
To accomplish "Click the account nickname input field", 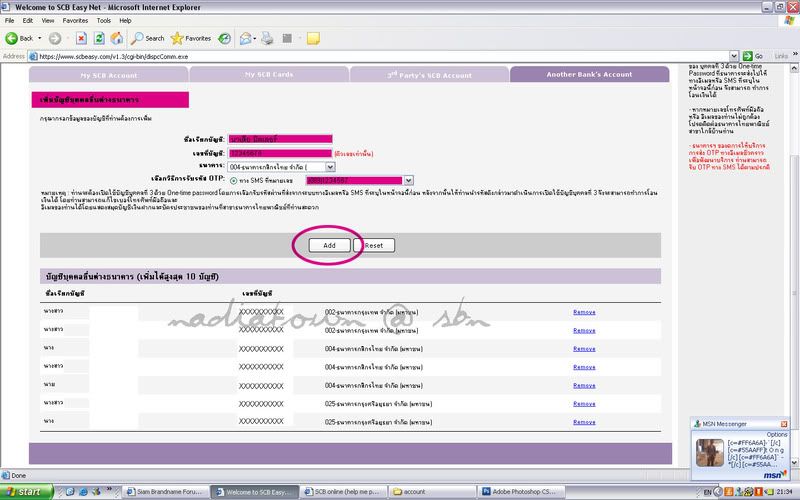I will [280, 139].
